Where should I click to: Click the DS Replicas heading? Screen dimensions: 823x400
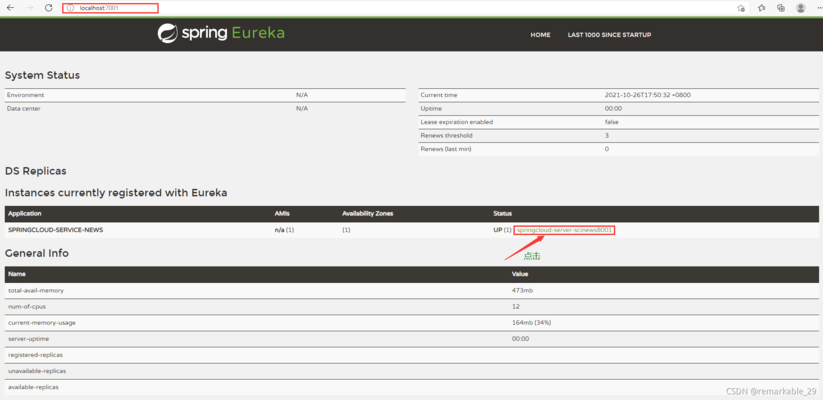tap(36, 171)
